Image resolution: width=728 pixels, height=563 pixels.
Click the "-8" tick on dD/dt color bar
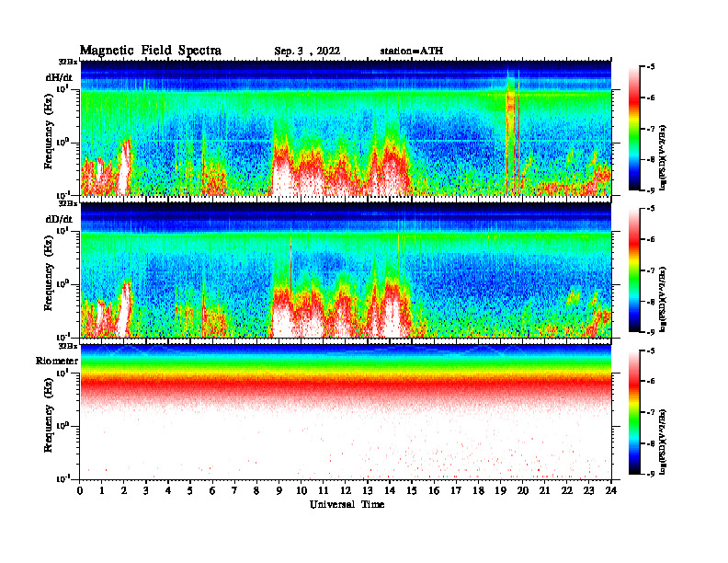pyautogui.click(x=651, y=302)
